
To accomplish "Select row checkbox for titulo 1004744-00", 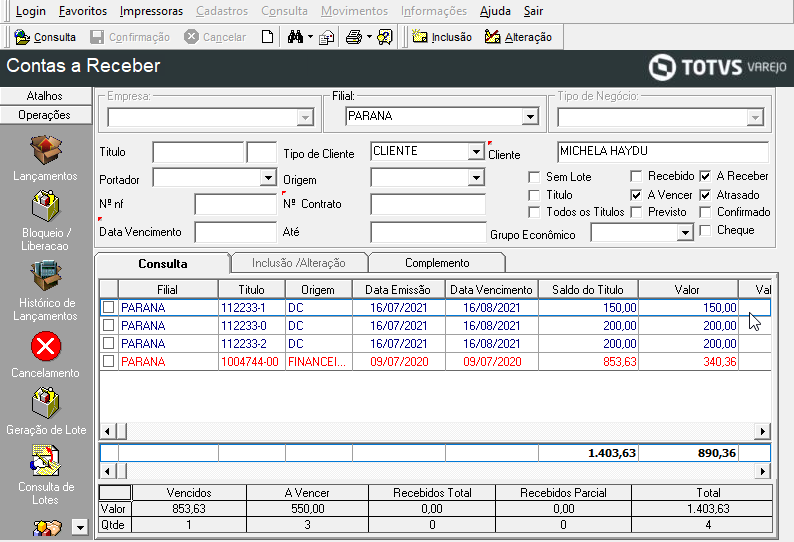I will point(108,362).
